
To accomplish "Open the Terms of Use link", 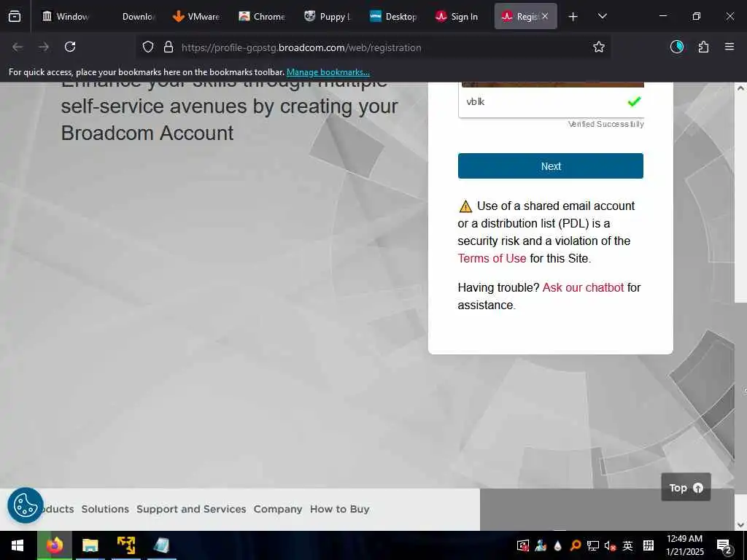I will [x=492, y=259].
